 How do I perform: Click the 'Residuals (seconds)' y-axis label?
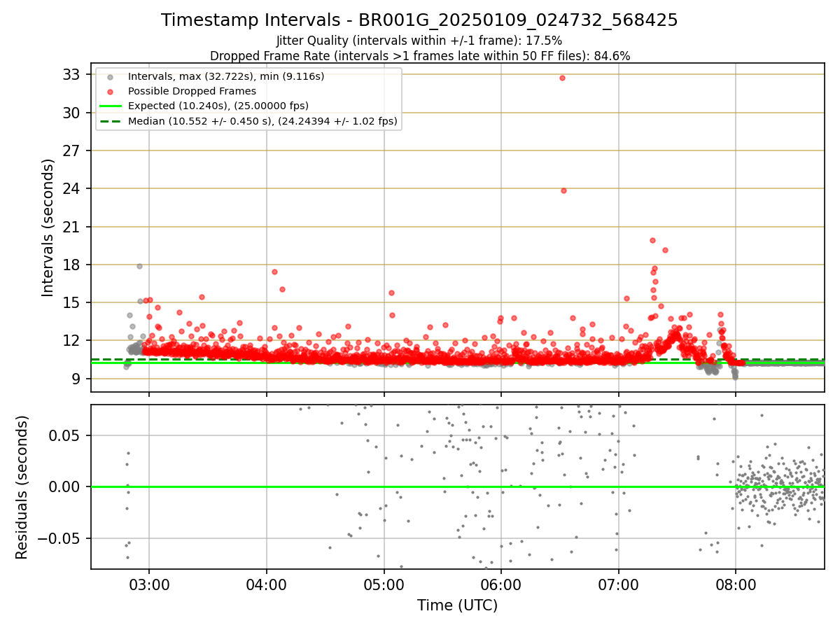pyautogui.click(x=22, y=487)
